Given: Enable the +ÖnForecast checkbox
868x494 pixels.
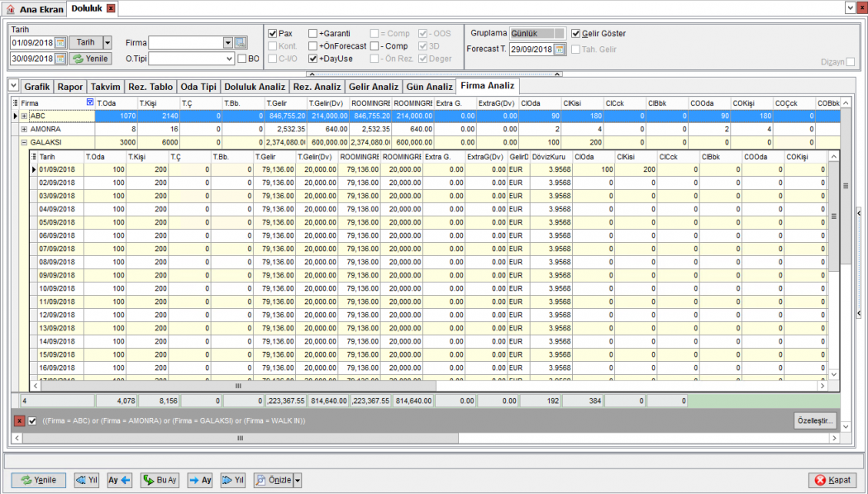Looking at the screenshot, I should coord(312,46).
